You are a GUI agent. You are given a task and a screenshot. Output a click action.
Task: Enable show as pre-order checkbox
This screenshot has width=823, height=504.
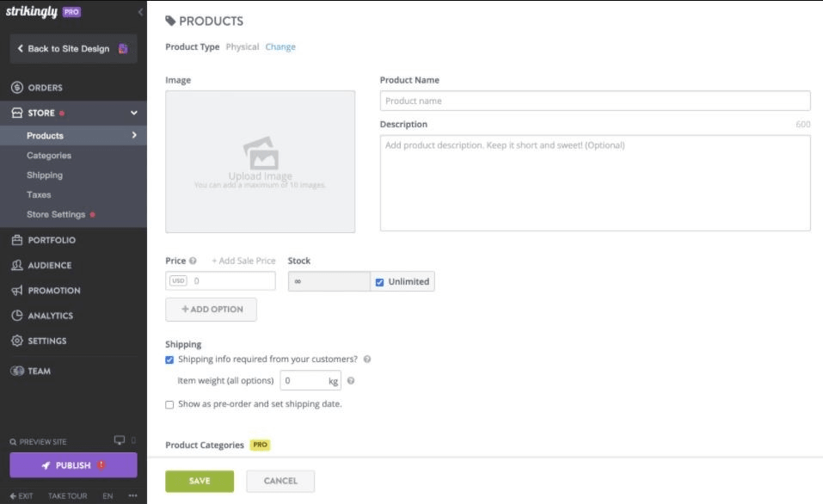[170, 404]
